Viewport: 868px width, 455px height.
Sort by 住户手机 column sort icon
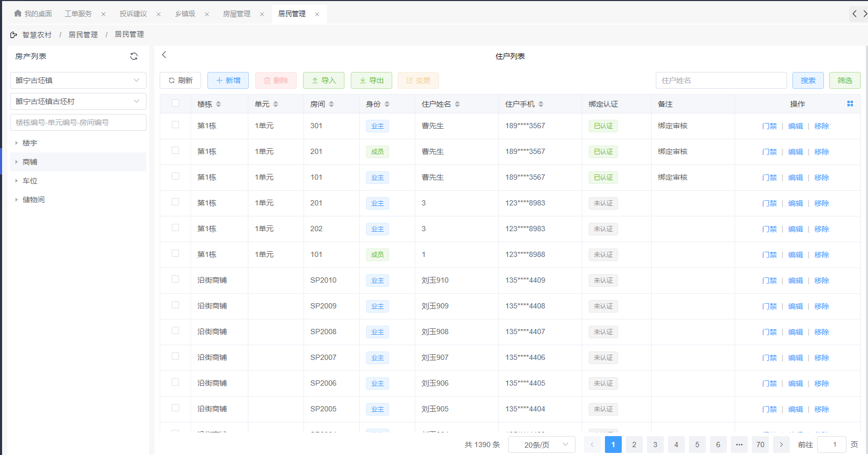[x=541, y=104]
